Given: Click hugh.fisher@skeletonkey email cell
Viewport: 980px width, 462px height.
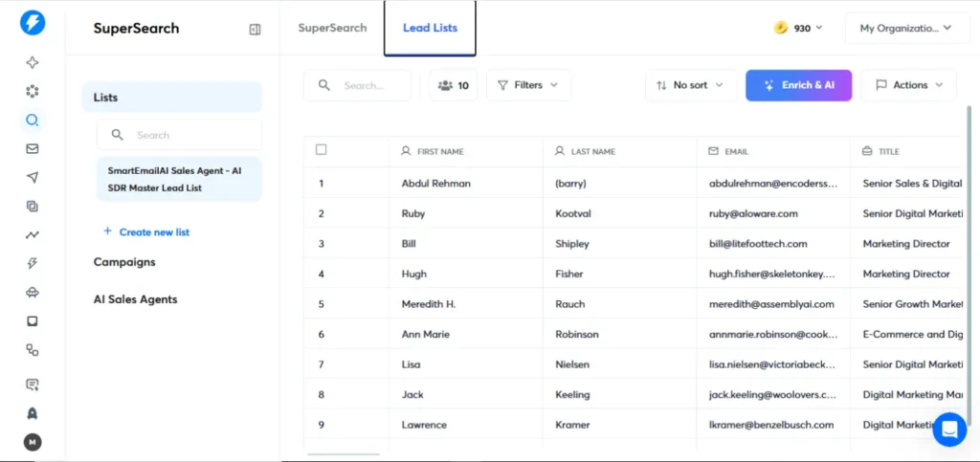Looking at the screenshot, I should coord(773,274).
